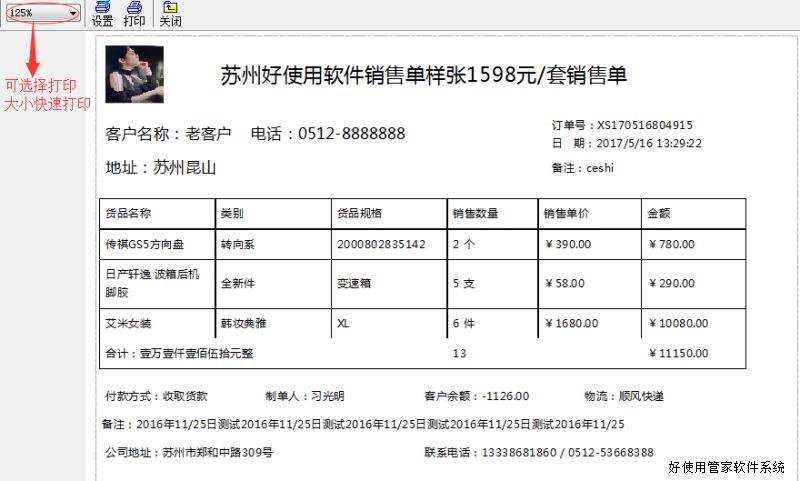Click the total amount ¥11150.00
Screen dimensions: 800x481
679,353
